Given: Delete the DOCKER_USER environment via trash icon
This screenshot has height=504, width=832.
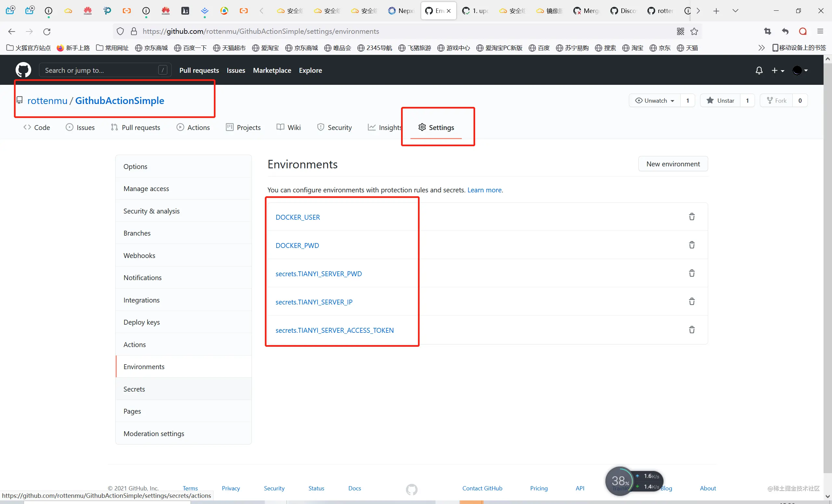Looking at the screenshot, I should [x=692, y=217].
